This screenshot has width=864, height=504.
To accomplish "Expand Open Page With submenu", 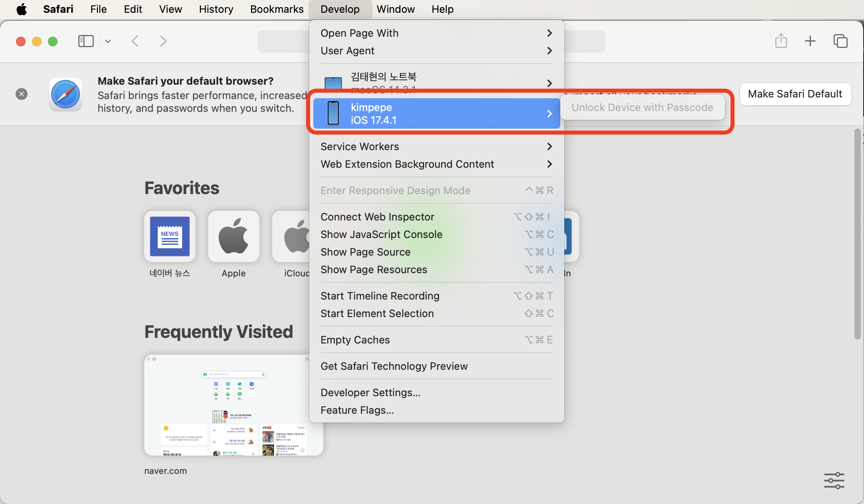I will click(436, 33).
